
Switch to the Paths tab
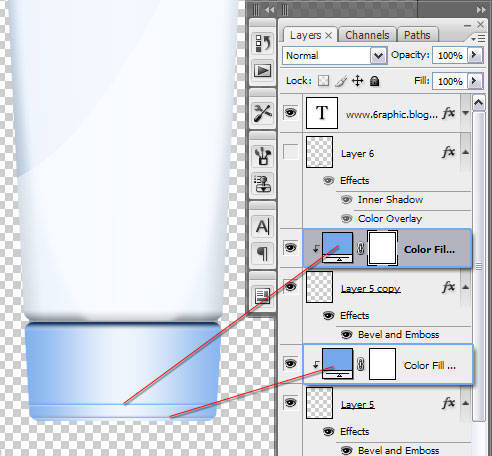pos(417,35)
